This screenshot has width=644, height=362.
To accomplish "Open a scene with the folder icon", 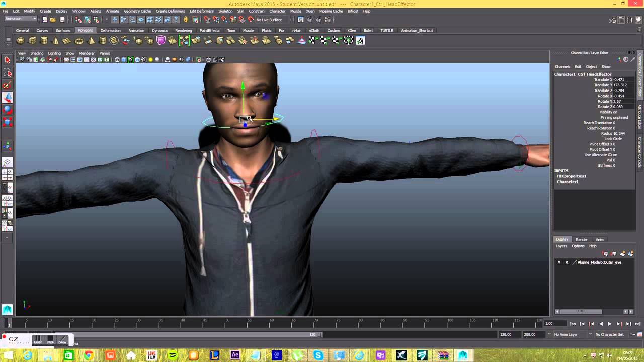I will coord(53,20).
